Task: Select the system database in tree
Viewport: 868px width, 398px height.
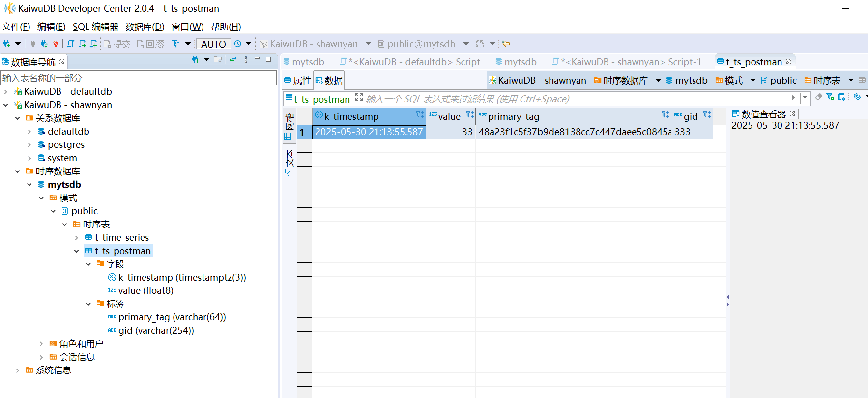Action: 62,158
